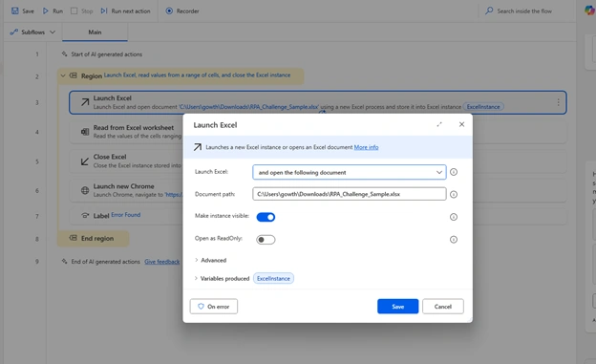Open the Subflows dropdown
Screen dimensions: 596x364
pyautogui.click(x=32, y=32)
